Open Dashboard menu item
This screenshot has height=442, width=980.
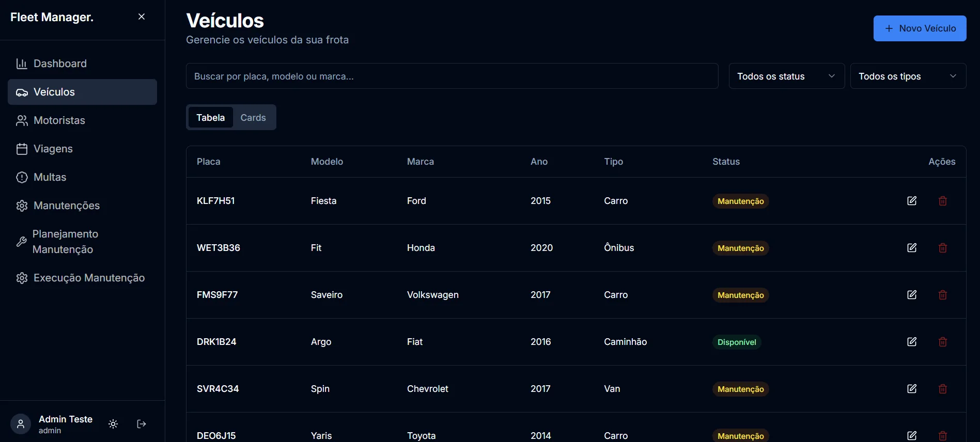click(x=82, y=64)
